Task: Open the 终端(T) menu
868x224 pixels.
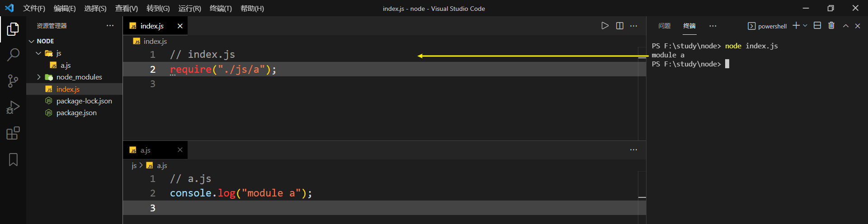Action: pyautogui.click(x=221, y=9)
